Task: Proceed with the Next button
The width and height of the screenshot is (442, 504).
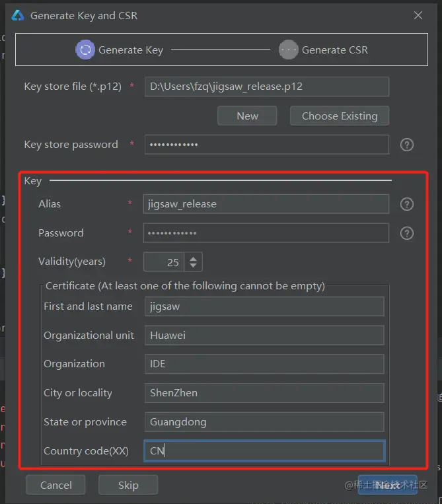Action: [387, 485]
